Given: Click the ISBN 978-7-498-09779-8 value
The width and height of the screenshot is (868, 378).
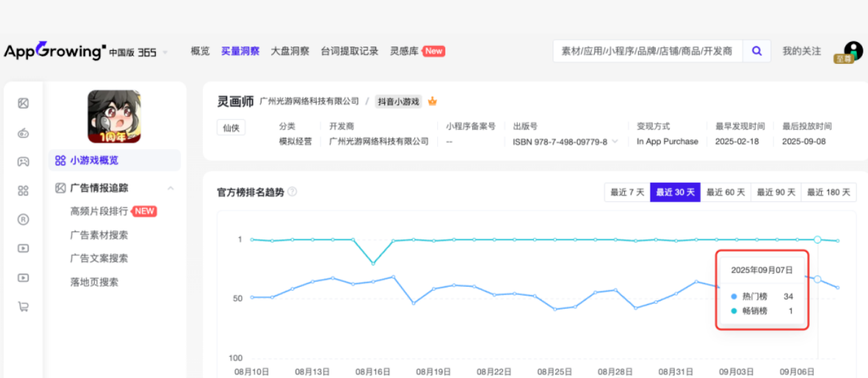Looking at the screenshot, I should tap(560, 141).
